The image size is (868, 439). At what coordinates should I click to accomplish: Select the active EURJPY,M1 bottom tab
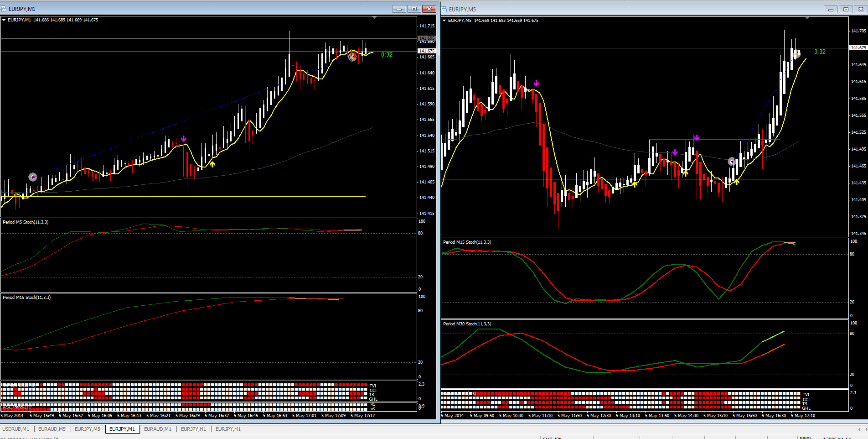[x=122, y=429]
